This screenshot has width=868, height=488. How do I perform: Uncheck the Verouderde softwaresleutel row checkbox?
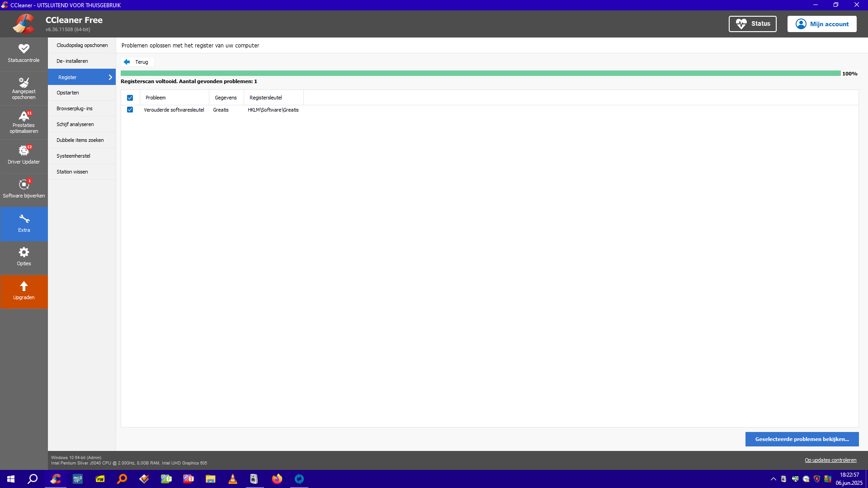130,110
